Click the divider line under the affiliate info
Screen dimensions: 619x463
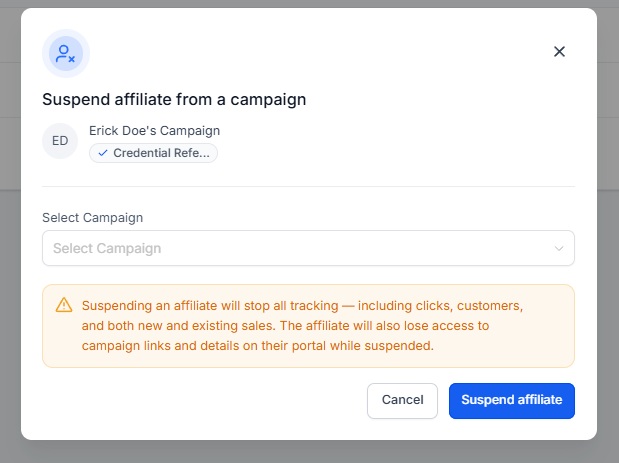point(308,186)
